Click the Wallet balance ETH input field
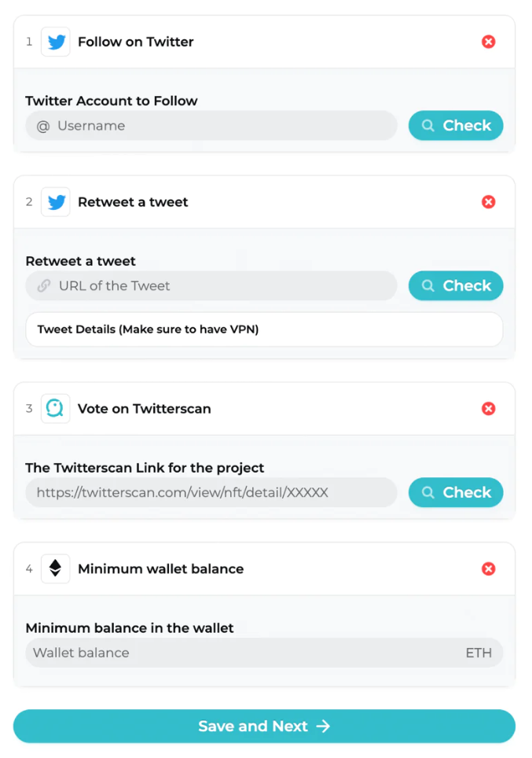 pyautogui.click(x=264, y=653)
